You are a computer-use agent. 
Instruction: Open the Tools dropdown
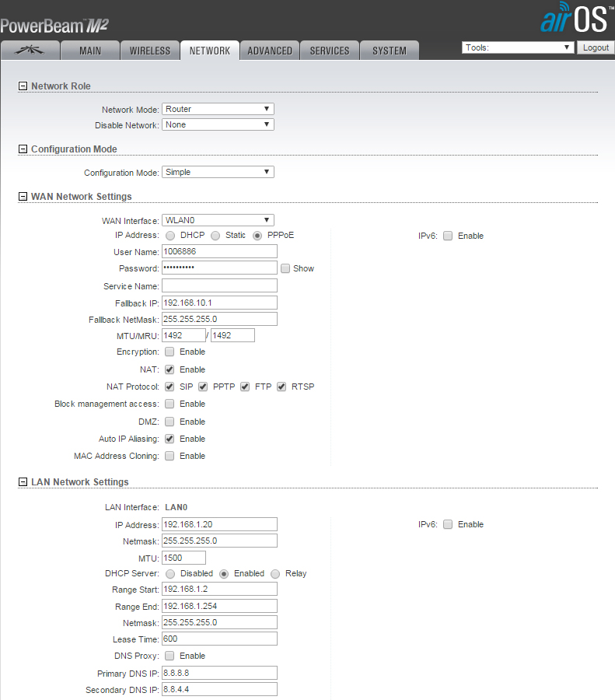[x=518, y=47]
